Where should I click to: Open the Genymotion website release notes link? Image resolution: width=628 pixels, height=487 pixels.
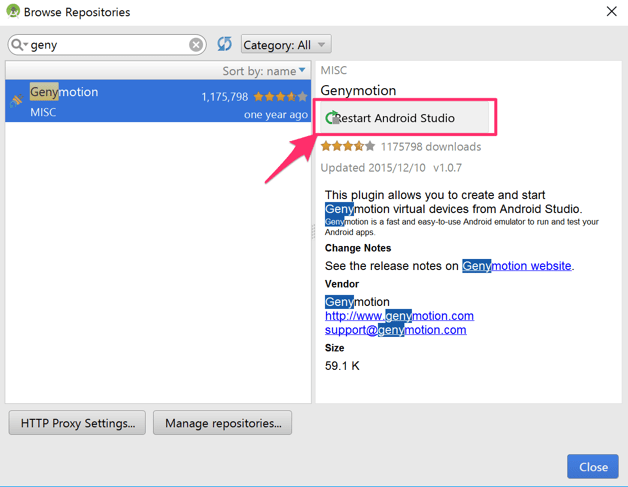tap(517, 266)
